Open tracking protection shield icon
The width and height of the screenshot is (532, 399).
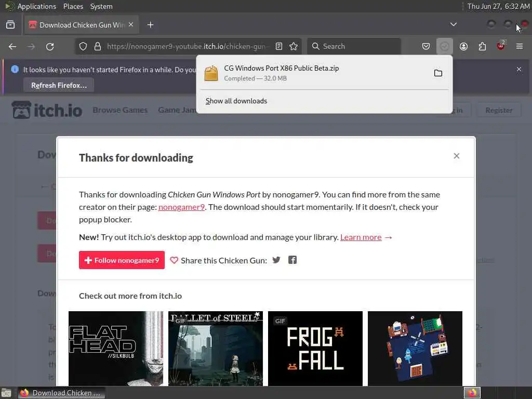[x=83, y=46]
